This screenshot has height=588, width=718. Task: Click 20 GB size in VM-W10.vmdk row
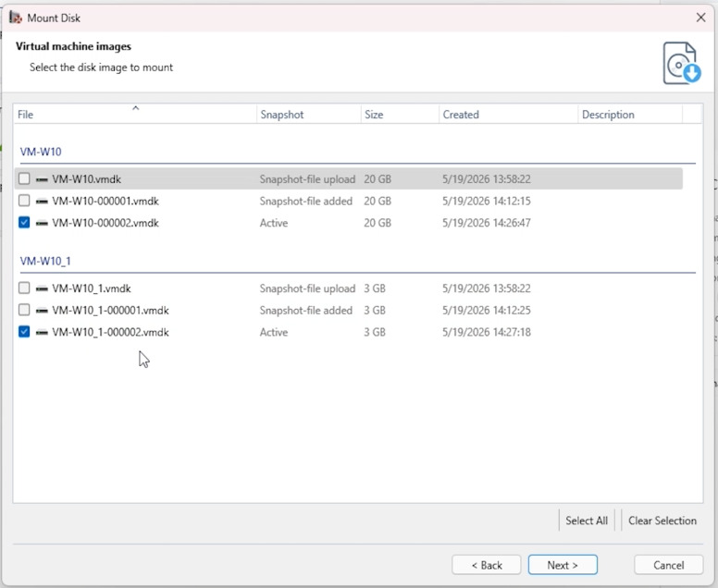tap(378, 179)
